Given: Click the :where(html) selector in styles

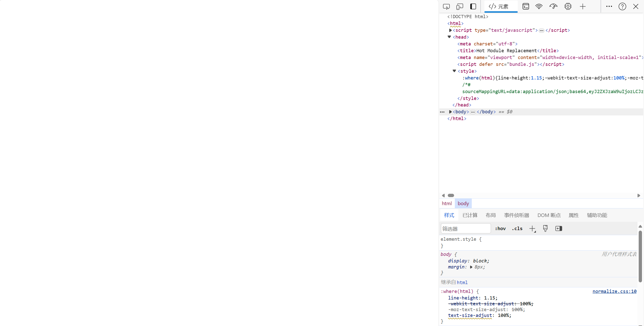Looking at the screenshot, I should click(x=457, y=291).
